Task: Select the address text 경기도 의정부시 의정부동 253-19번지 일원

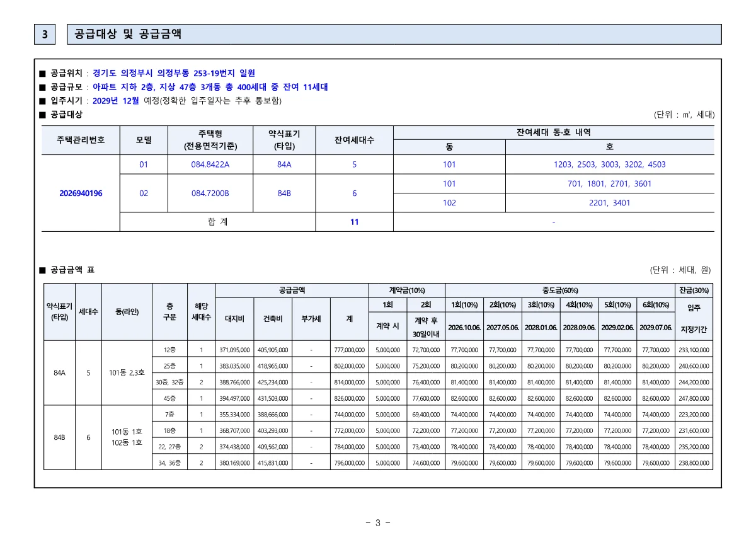Action: pyautogui.click(x=173, y=73)
